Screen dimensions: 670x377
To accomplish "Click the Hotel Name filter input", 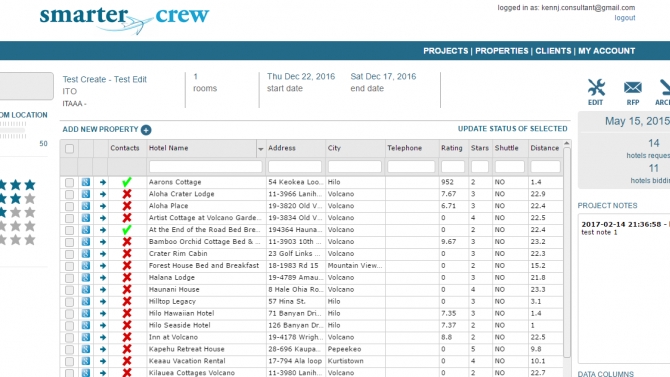I will point(206,166).
